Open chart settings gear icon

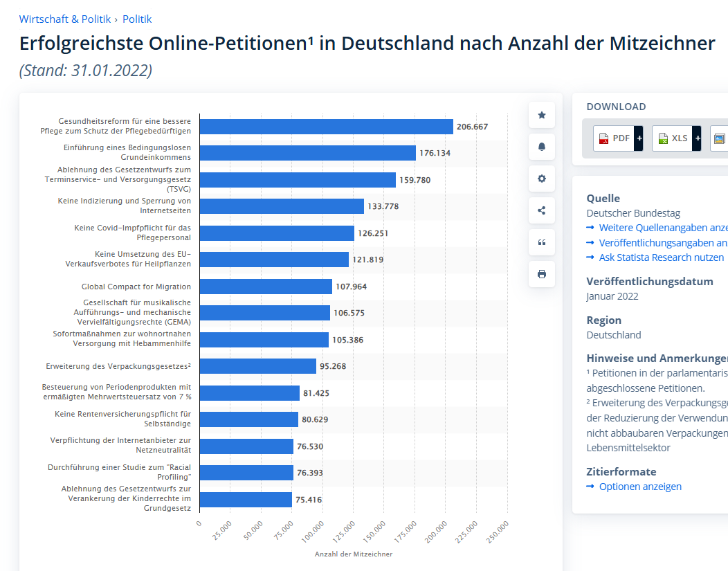pos(541,179)
